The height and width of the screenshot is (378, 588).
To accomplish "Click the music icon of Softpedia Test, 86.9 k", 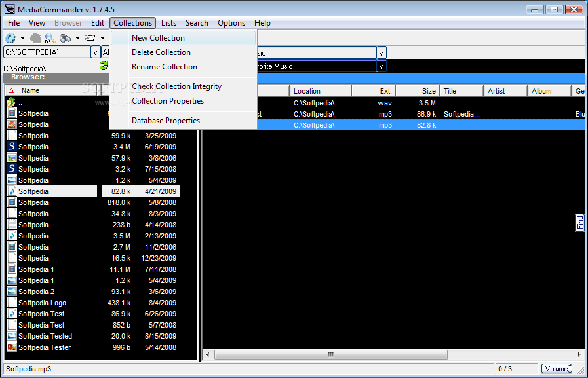I will click(x=12, y=314).
